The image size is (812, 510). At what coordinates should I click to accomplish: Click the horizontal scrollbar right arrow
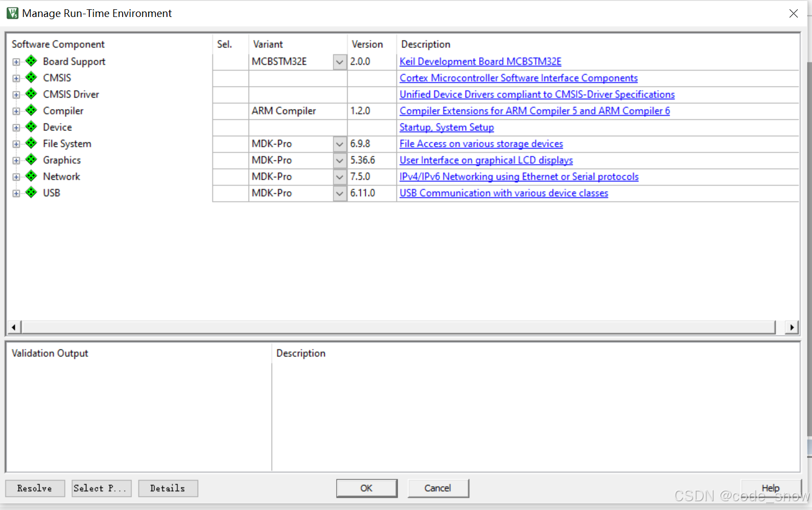pos(791,328)
